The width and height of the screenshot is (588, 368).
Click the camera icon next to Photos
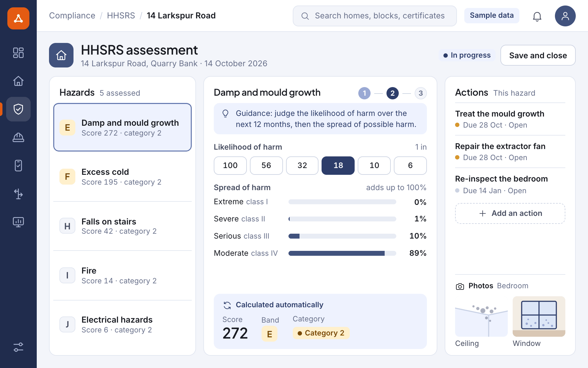pos(460,286)
